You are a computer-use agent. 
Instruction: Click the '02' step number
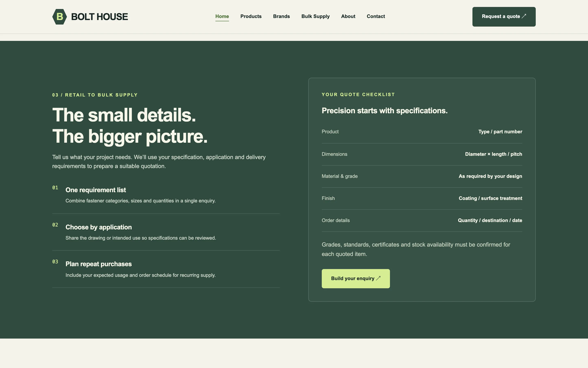click(55, 225)
